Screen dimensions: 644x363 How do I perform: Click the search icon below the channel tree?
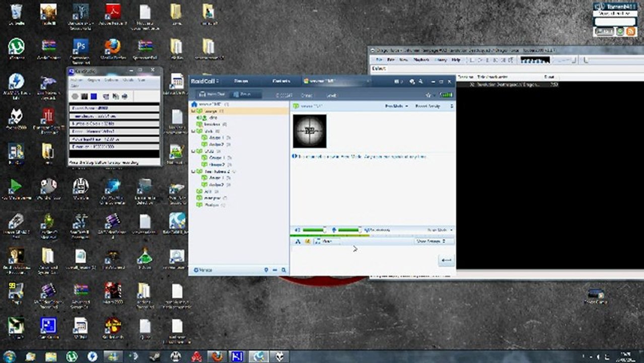(x=284, y=270)
